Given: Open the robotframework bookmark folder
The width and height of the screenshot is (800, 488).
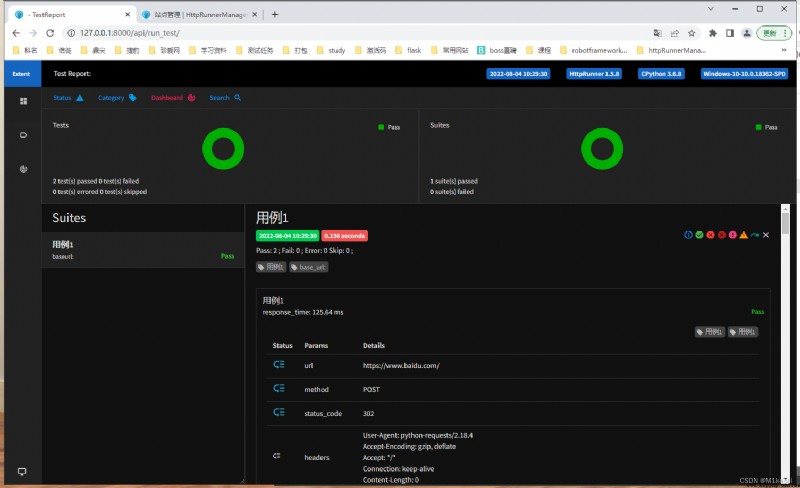Looking at the screenshot, I should 593,50.
